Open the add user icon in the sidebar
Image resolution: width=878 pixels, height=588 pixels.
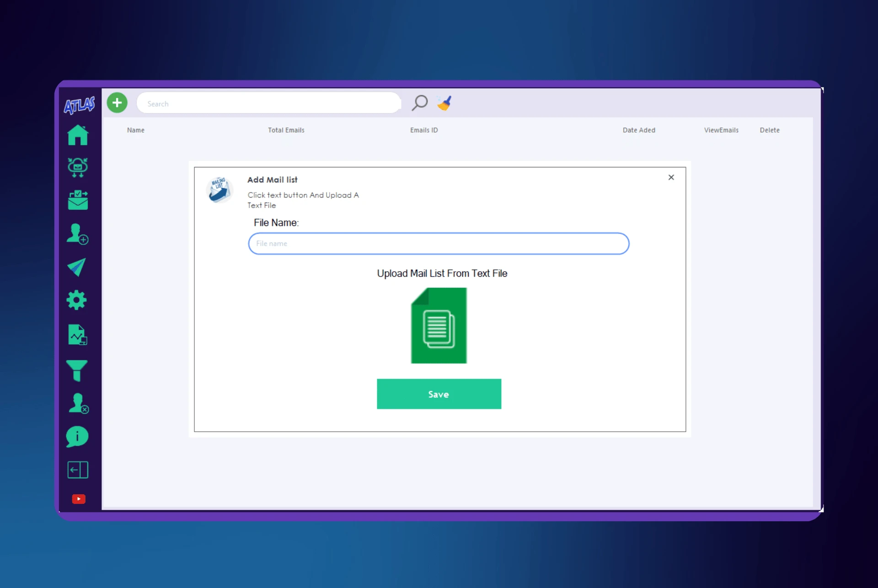pyautogui.click(x=77, y=234)
